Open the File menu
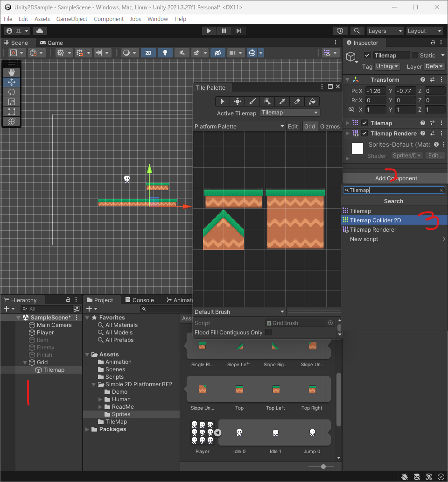Viewport: 448px width, 482px height. tap(8, 19)
